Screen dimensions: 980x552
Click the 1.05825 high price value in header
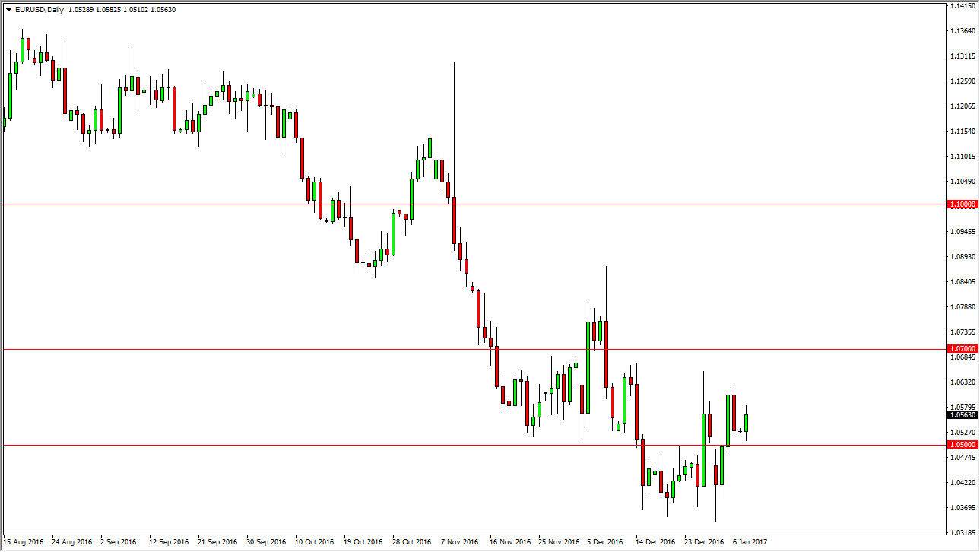click(108, 10)
